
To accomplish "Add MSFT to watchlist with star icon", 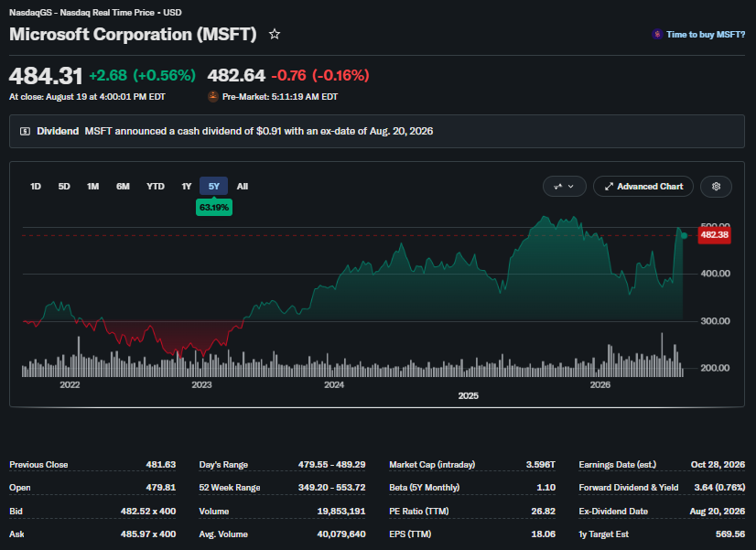I will click(x=275, y=34).
